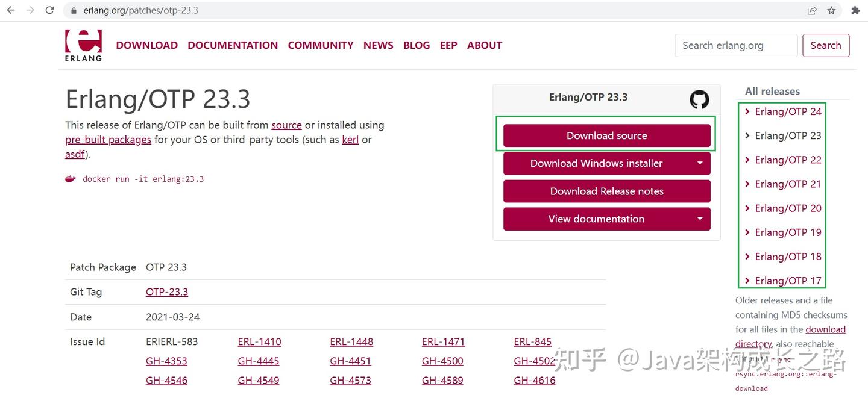
Task: Open the DOWNLOAD menu item
Action: click(147, 45)
